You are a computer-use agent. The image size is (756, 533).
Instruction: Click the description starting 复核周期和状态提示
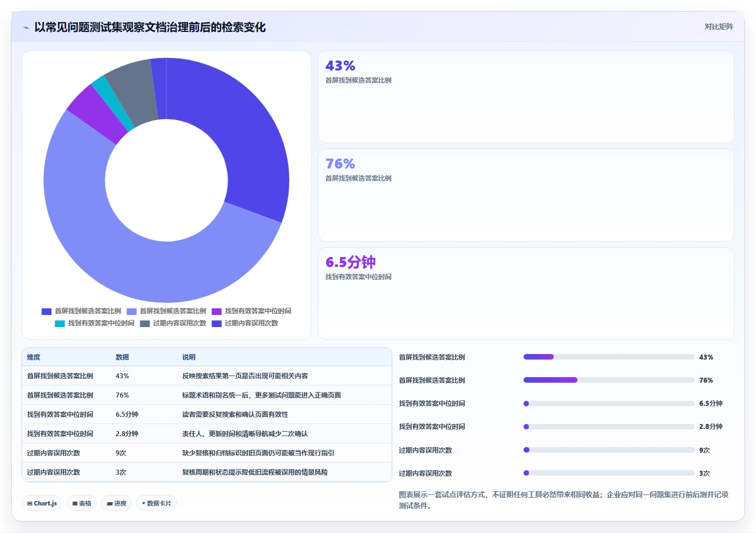pyautogui.click(x=255, y=472)
